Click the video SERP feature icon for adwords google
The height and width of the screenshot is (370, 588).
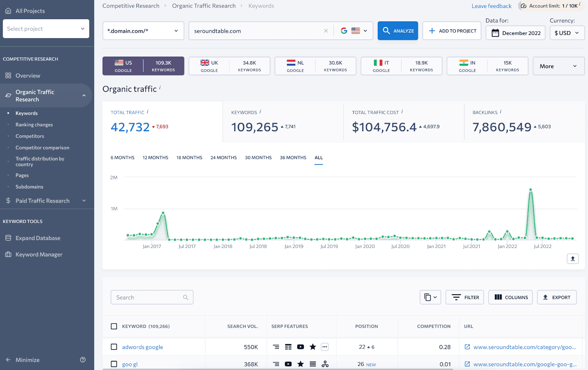301,346
